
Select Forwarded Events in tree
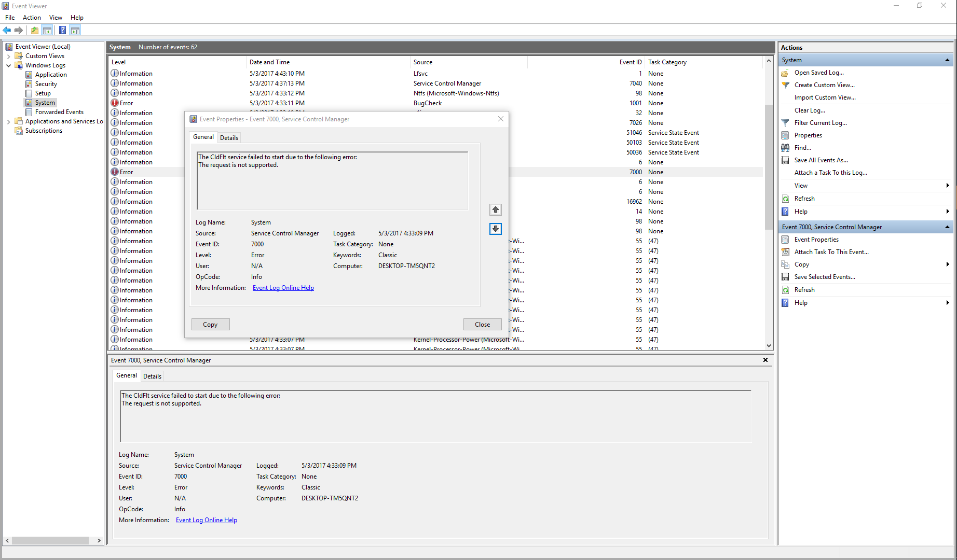(59, 112)
